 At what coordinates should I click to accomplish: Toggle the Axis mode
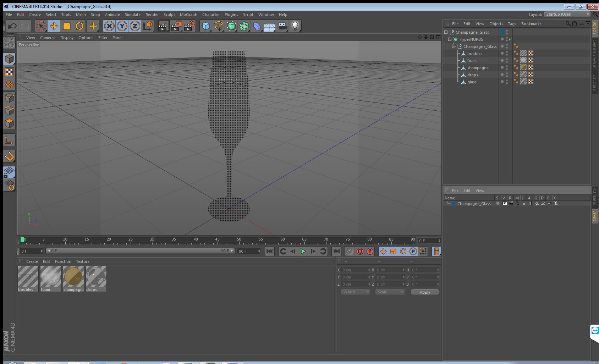tap(9, 140)
